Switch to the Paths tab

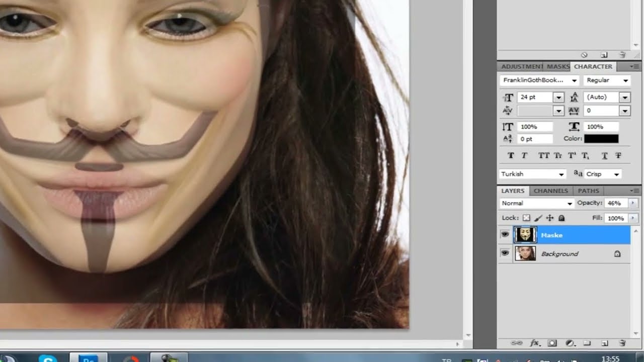click(588, 191)
